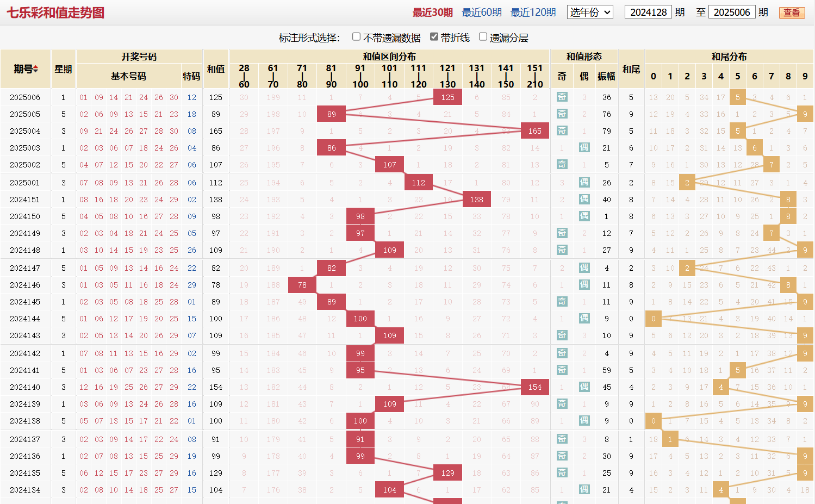Click orange tail cell 0 in row 2024144
815x504 pixels.
point(654,319)
